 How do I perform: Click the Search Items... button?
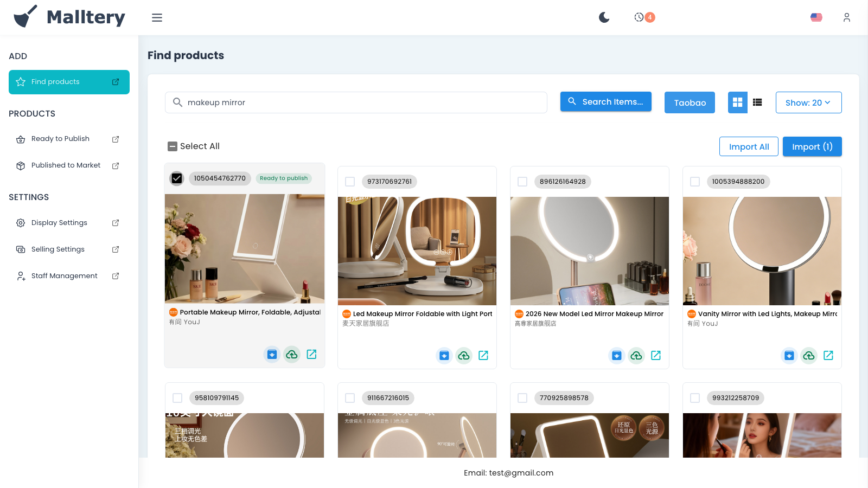[x=606, y=101]
